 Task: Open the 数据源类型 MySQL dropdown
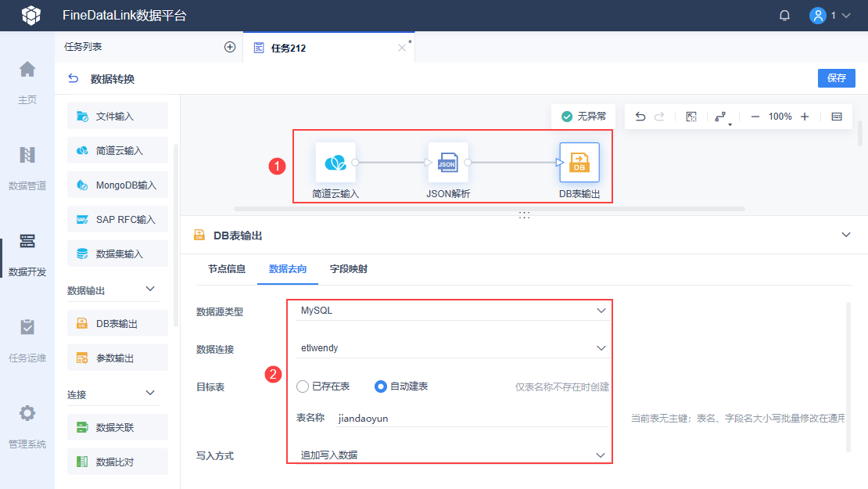(452, 311)
